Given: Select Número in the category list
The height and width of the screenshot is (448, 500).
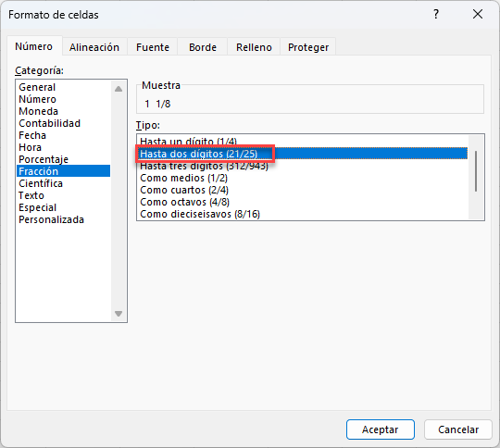Looking at the screenshot, I should point(64,99).
